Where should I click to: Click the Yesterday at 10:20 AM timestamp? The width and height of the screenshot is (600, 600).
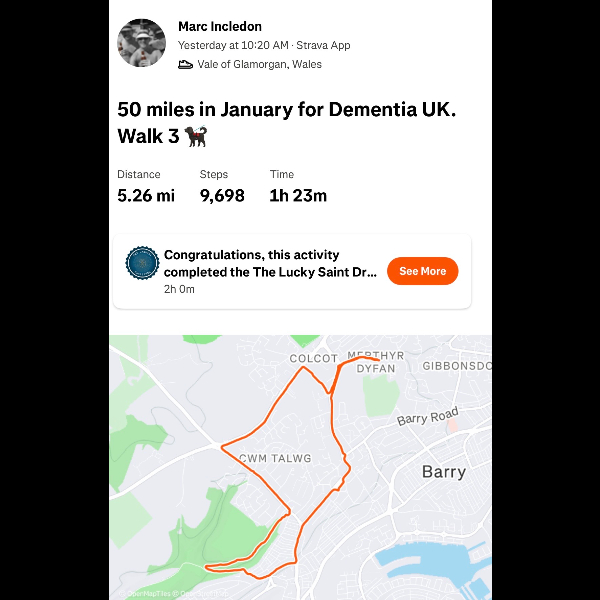233,45
